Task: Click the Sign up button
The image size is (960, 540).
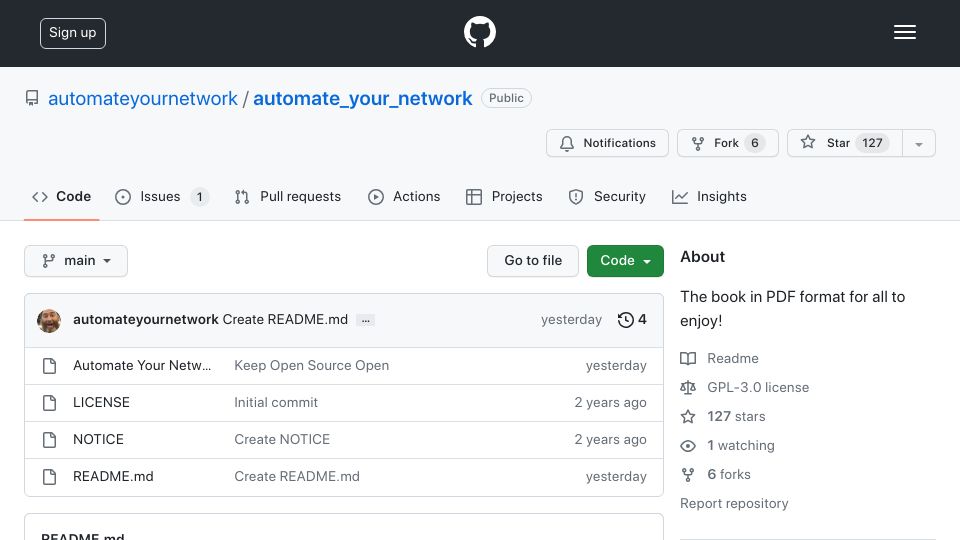Action: pyautogui.click(x=73, y=33)
